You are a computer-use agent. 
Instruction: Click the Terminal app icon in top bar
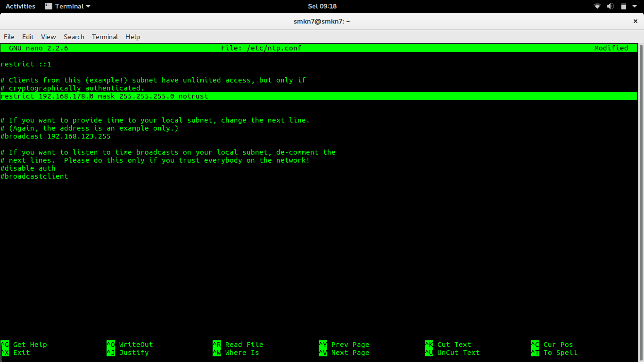[x=49, y=6]
